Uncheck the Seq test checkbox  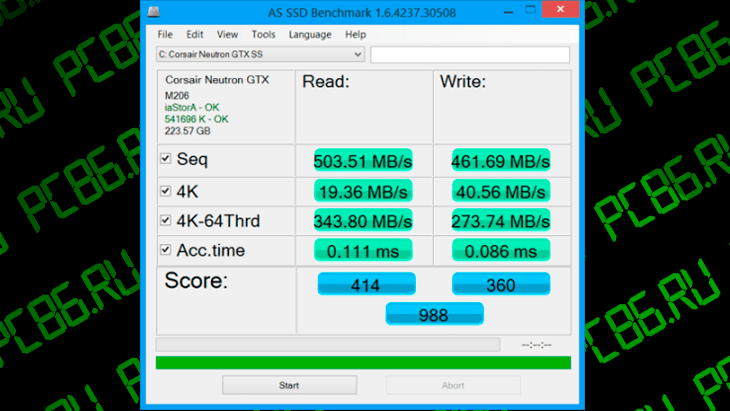click(166, 159)
